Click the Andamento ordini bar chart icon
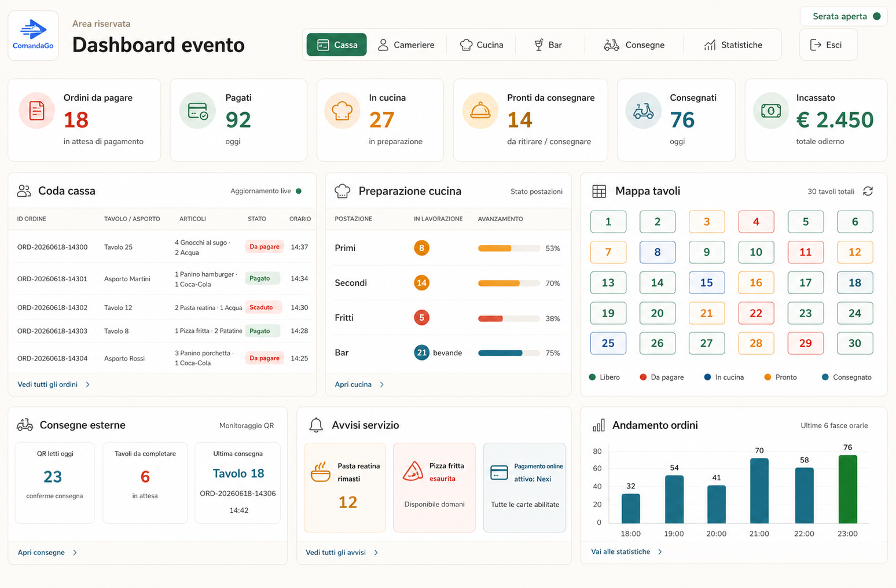Image resolution: width=896 pixels, height=588 pixels. pyautogui.click(x=598, y=425)
